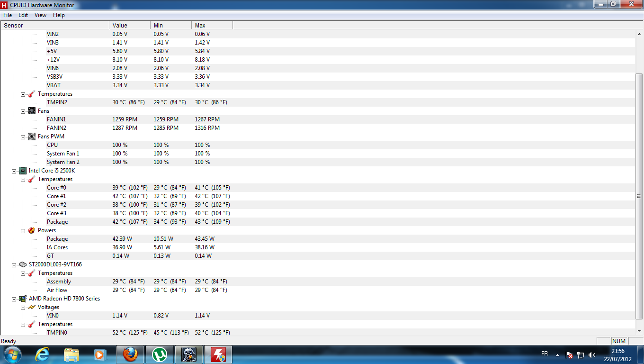This screenshot has width=644, height=364.
Task: Click the Intel Core i5 2500K processor icon
Action: 22,171
